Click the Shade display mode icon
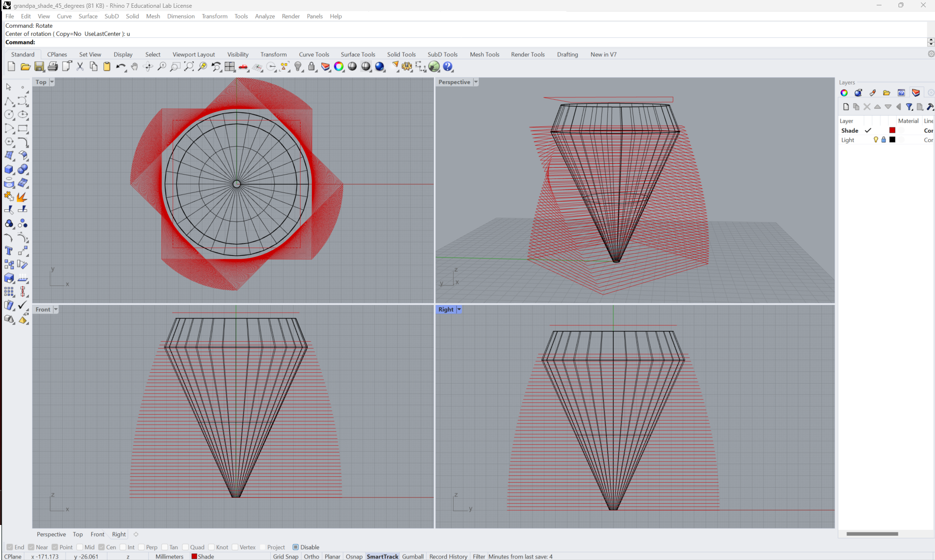The height and width of the screenshot is (560, 935). [x=353, y=66]
